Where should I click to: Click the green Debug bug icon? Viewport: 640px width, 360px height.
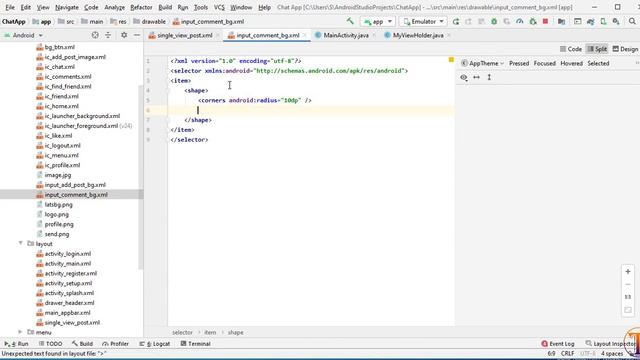coord(494,22)
